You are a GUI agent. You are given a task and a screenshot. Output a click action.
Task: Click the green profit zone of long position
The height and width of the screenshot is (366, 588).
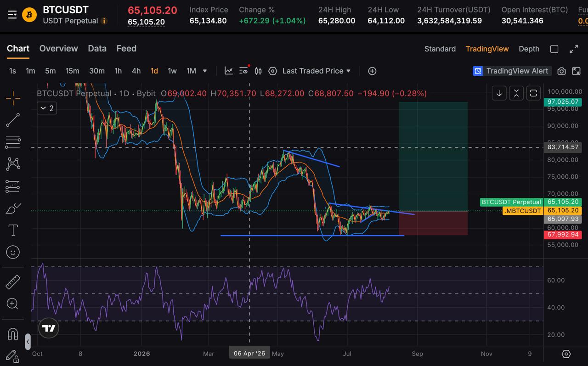point(433,156)
